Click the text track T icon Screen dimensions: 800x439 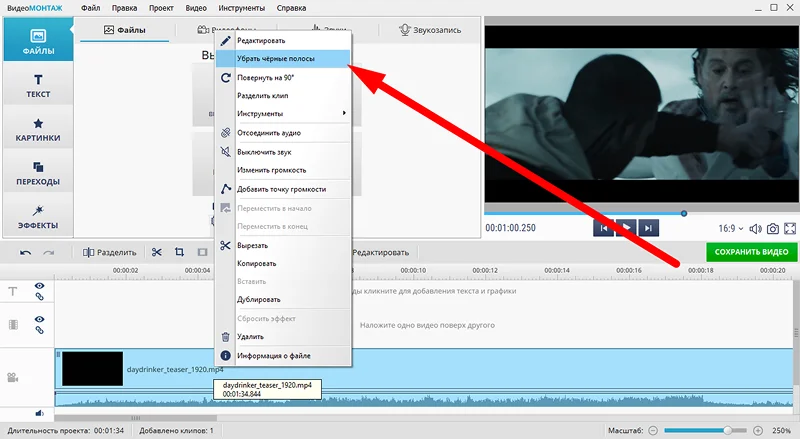click(13, 291)
